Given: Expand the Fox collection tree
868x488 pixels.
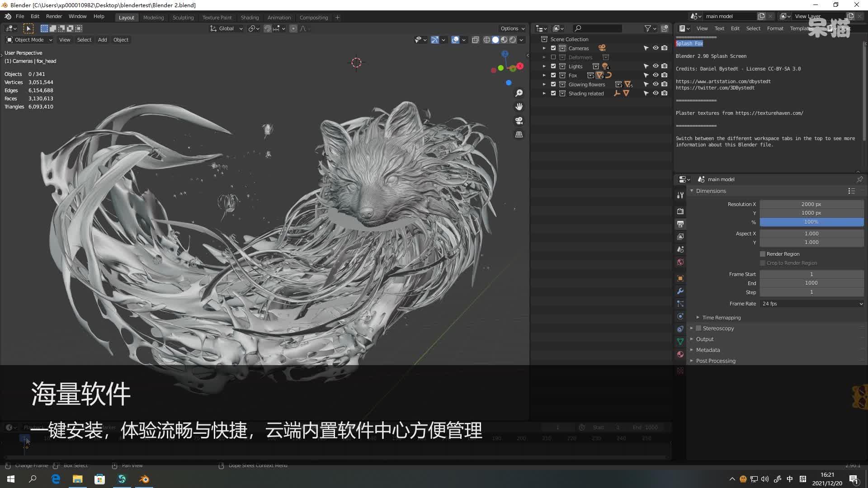Looking at the screenshot, I should click(544, 75).
